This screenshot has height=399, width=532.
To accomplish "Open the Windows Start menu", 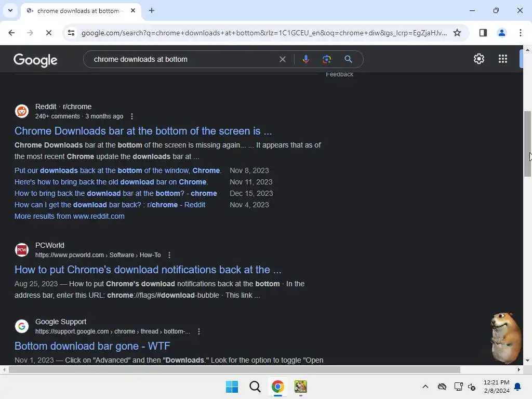I will click(x=232, y=387).
